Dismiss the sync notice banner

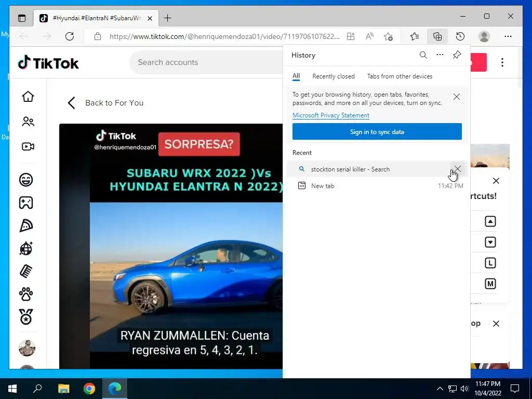457,97
